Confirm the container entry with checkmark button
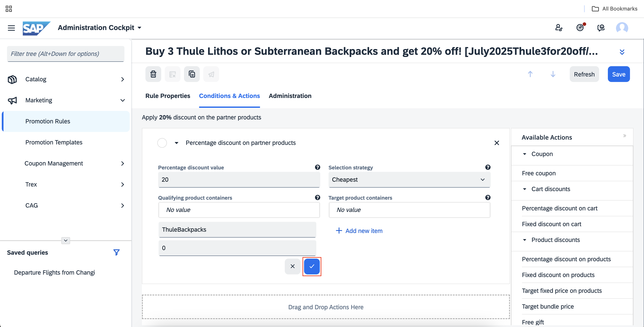 [312, 266]
